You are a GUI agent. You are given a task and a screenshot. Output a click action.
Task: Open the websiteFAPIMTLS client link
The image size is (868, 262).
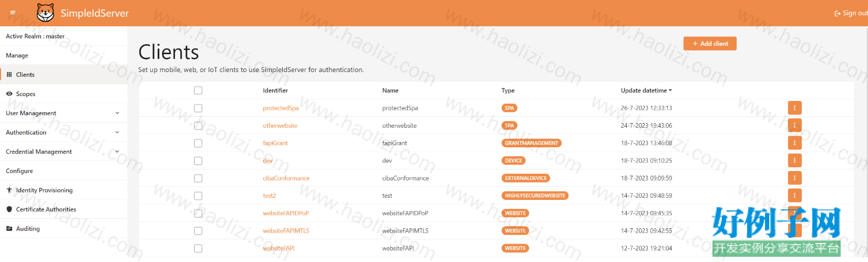(286, 230)
